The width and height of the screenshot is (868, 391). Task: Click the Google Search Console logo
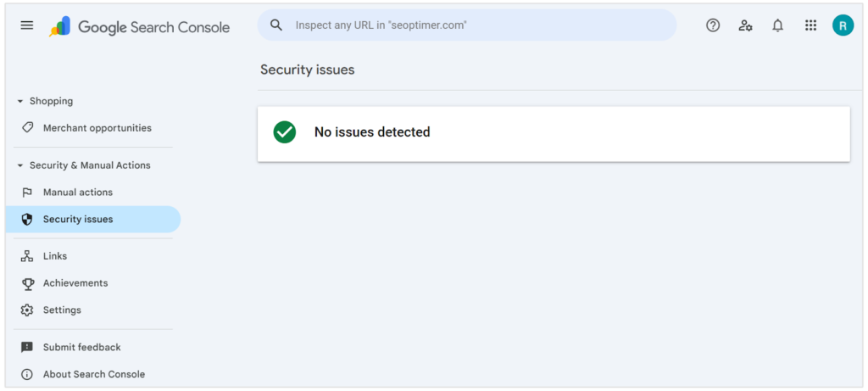[140, 26]
